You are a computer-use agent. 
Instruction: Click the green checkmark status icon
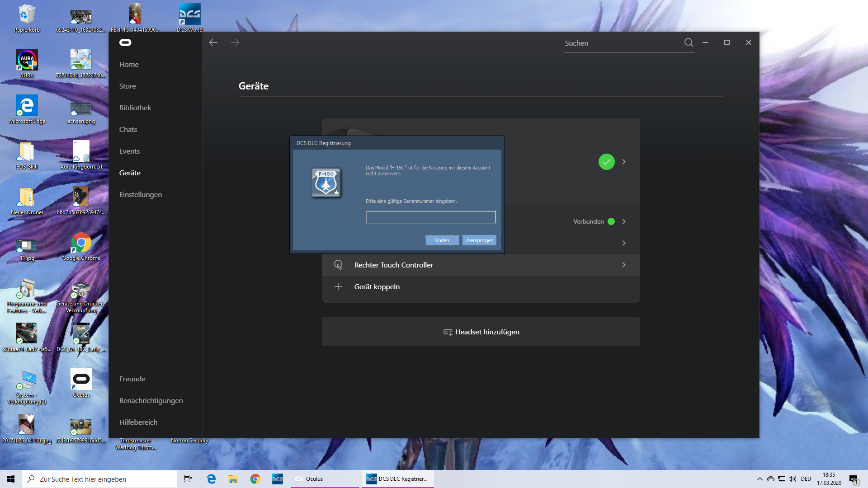[606, 162]
